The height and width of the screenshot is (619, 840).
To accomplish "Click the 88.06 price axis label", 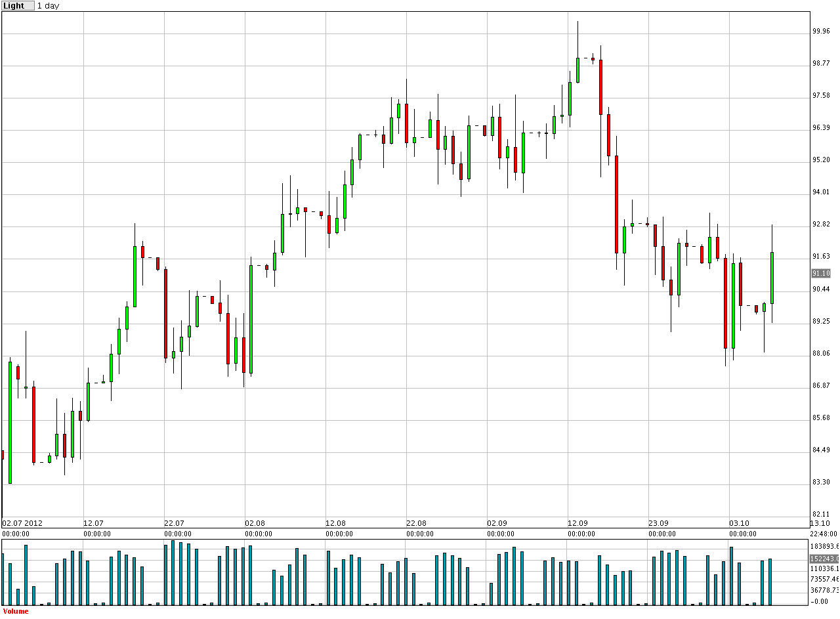I will click(822, 353).
